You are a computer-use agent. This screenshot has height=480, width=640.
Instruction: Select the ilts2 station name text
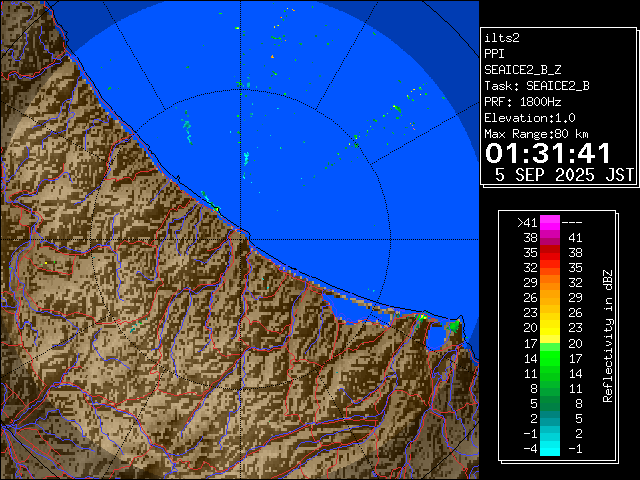pos(502,38)
